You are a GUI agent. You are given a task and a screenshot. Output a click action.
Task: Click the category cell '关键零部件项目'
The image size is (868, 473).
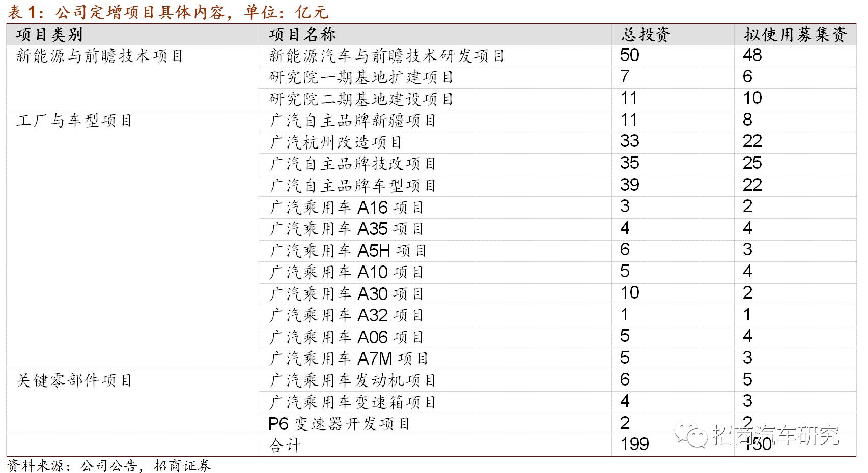click(74, 380)
